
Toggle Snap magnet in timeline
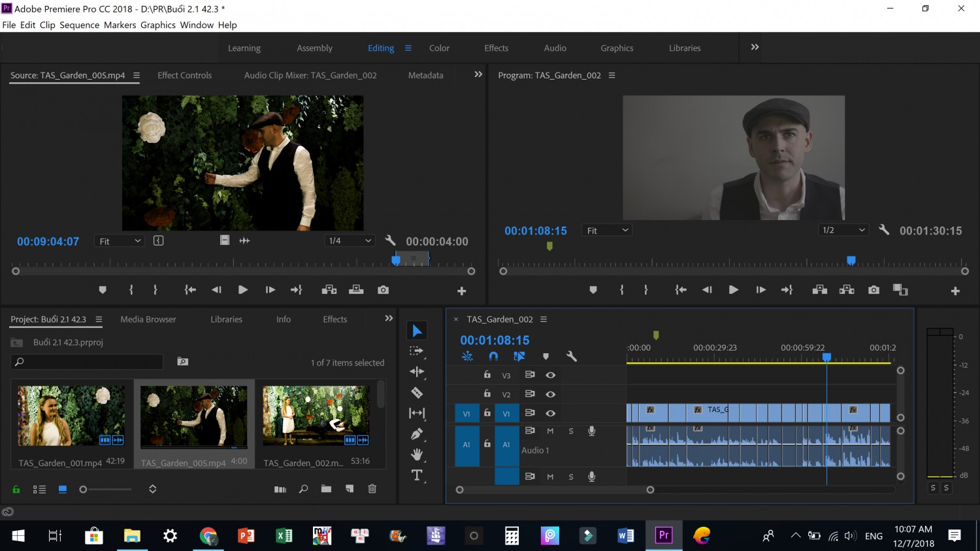493,356
